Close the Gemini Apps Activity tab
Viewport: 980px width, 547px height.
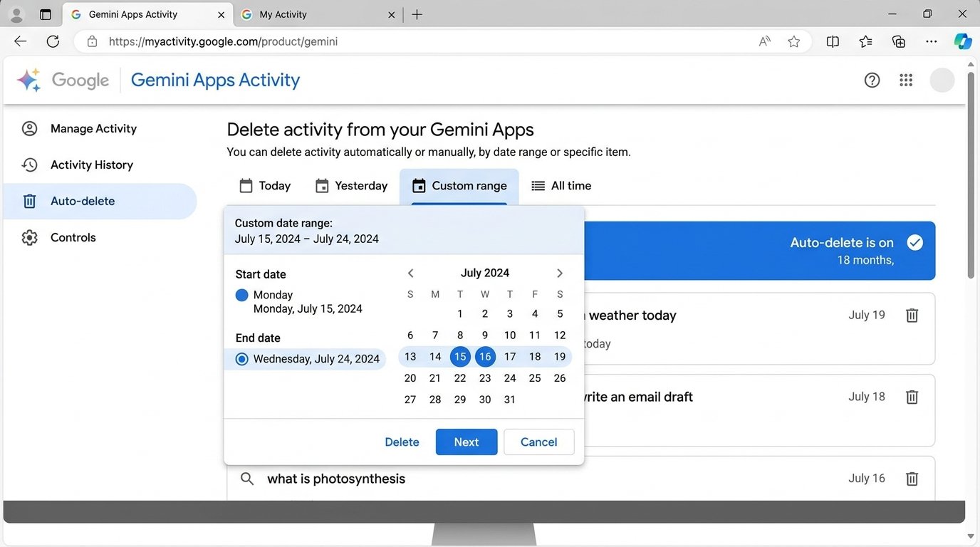(x=221, y=14)
